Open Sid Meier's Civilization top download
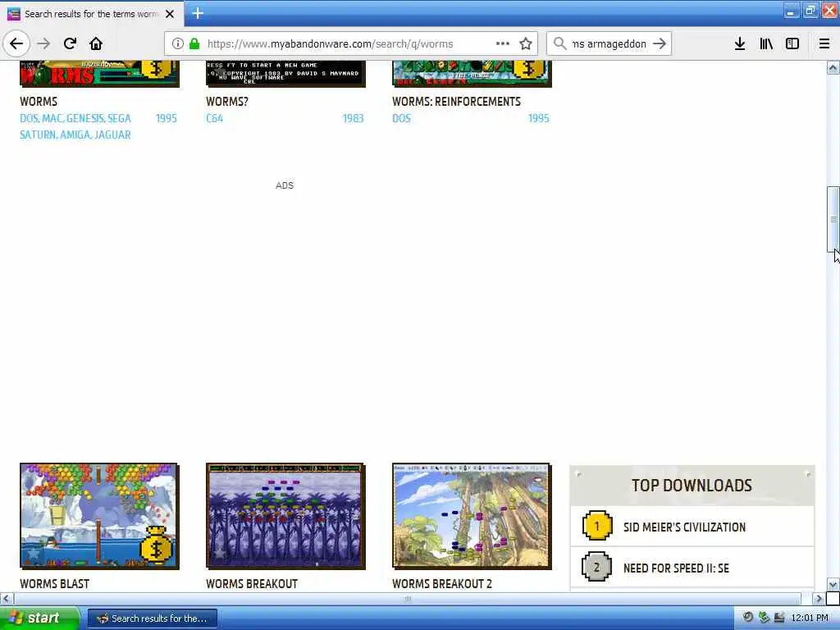The width and height of the screenshot is (840, 630). tap(685, 527)
